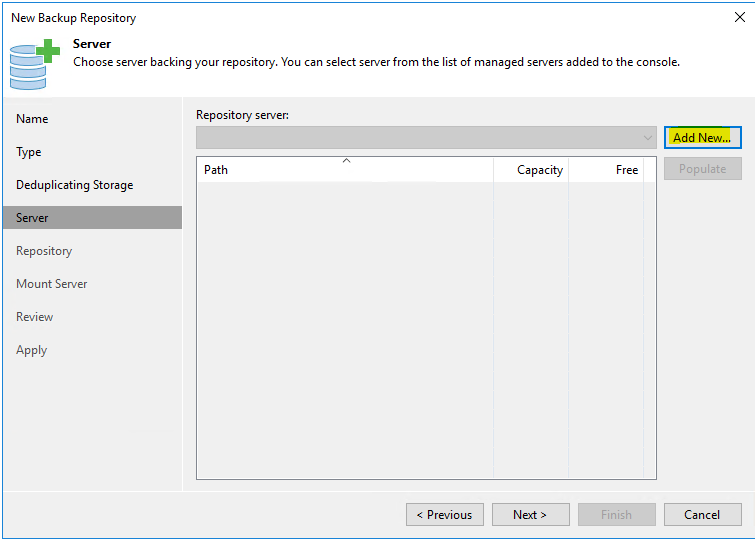Sort by Free column header
This screenshot has width=755, height=540.
click(606, 170)
